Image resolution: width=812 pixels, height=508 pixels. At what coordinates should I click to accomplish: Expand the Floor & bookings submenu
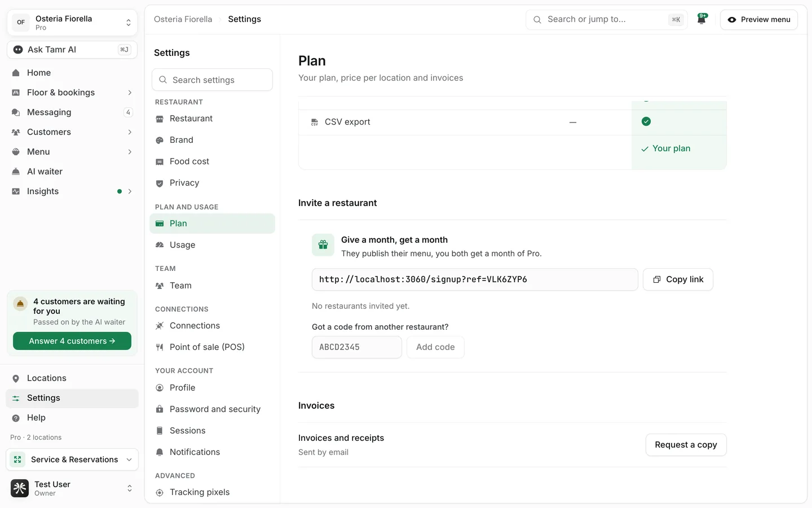[130, 93]
